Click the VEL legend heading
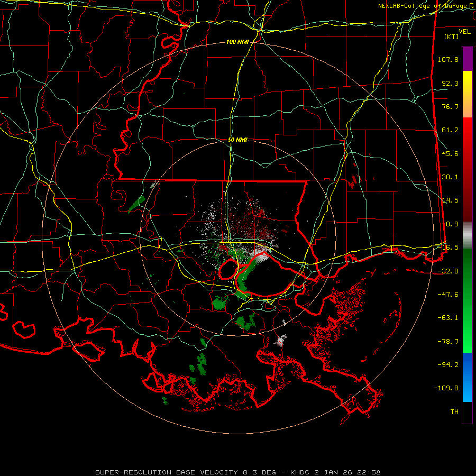Image resolution: width=476 pixels, height=476 pixels. pos(464,32)
